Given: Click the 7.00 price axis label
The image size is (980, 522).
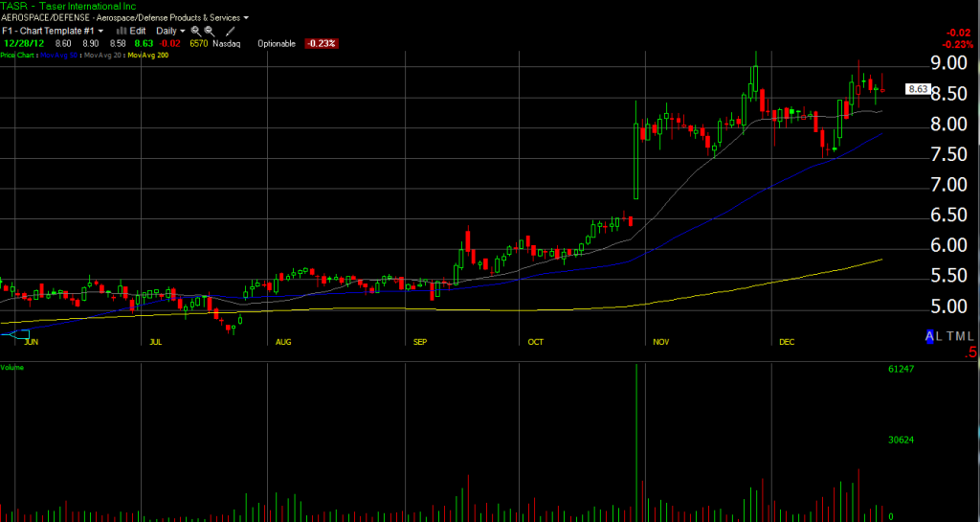Looking at the screenshot, I should point(948,185).
